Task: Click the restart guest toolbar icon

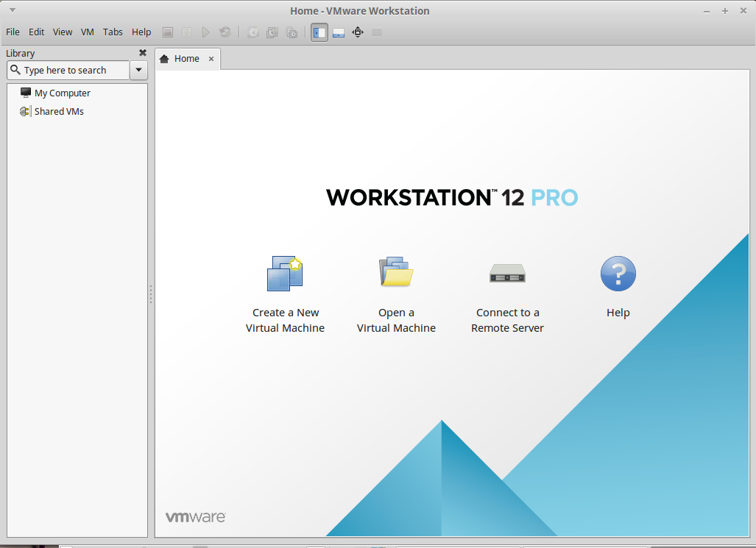Action: [x=225, y=32]
